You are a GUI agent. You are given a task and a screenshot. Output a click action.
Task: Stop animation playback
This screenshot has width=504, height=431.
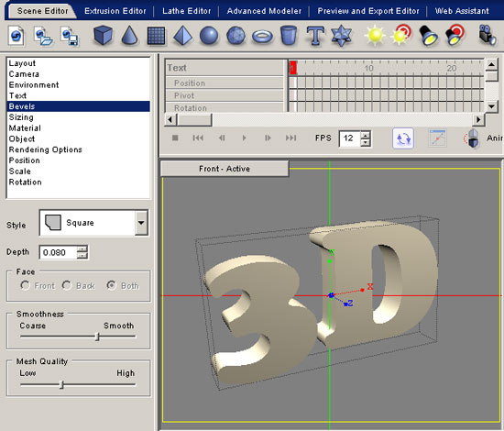[x=175, y=138]
